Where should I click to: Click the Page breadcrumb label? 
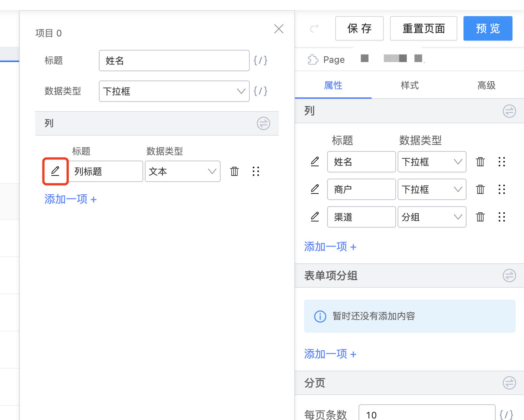click(334, 60)
